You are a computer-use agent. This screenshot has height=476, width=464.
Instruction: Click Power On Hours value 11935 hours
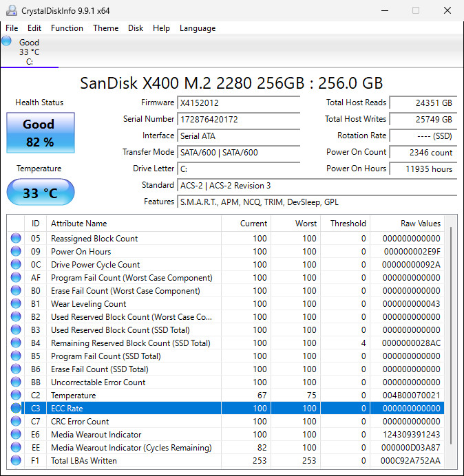(423, 169)
